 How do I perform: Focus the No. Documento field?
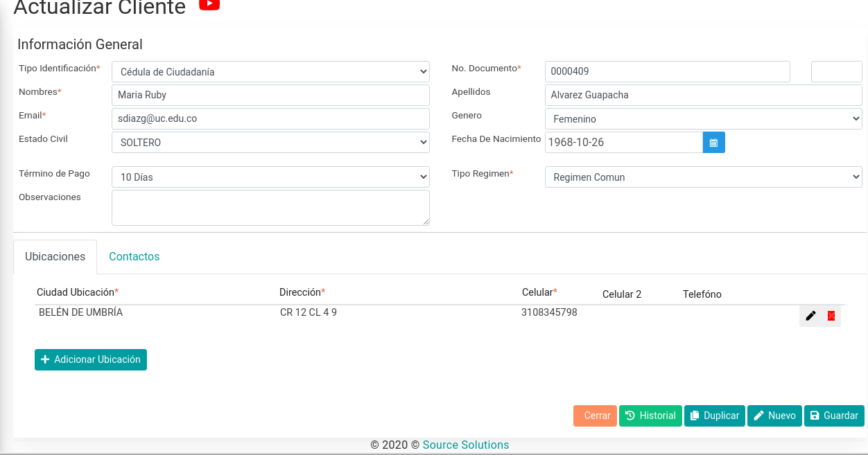click(668, 71)
